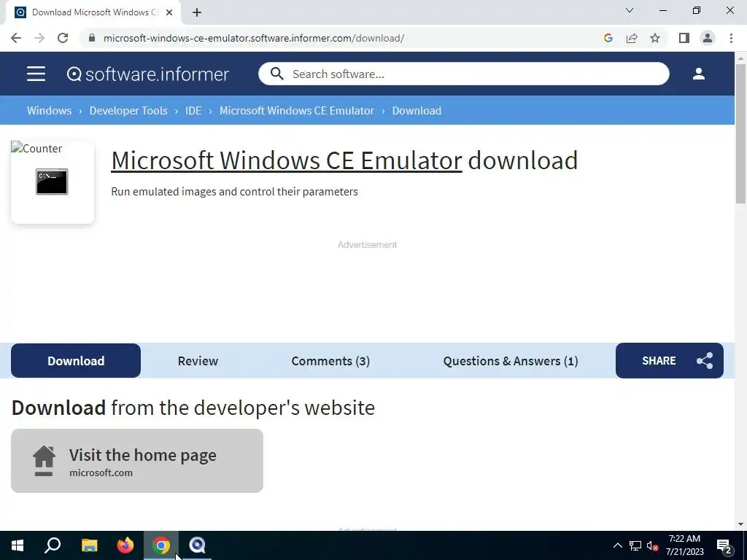Open the Comments (3) tab

click(x=330, y=360)
